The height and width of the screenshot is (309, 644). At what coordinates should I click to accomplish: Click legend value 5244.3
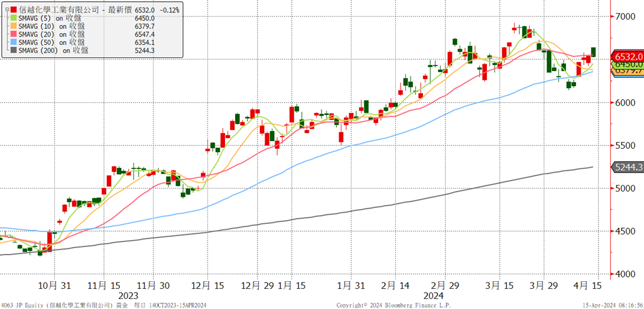[146, 51]
